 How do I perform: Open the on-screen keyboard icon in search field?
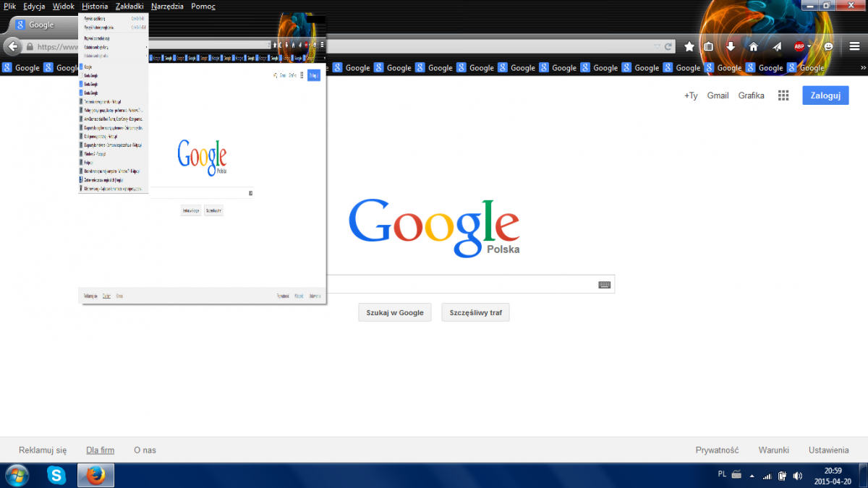click(x=605, y=285)
